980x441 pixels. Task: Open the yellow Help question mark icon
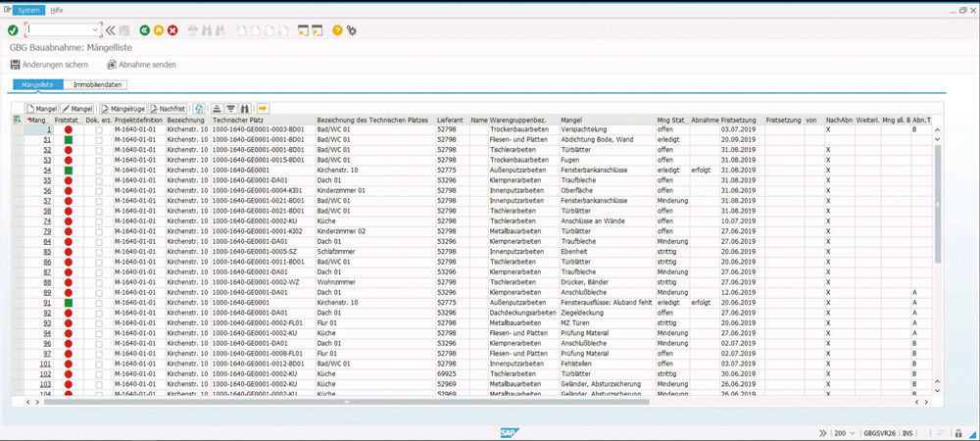337,30
